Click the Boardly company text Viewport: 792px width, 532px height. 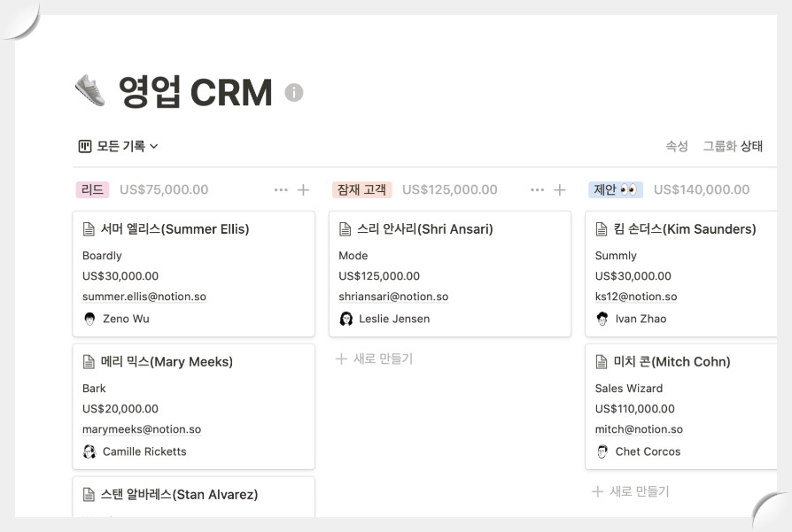click(x=102, y=256)
